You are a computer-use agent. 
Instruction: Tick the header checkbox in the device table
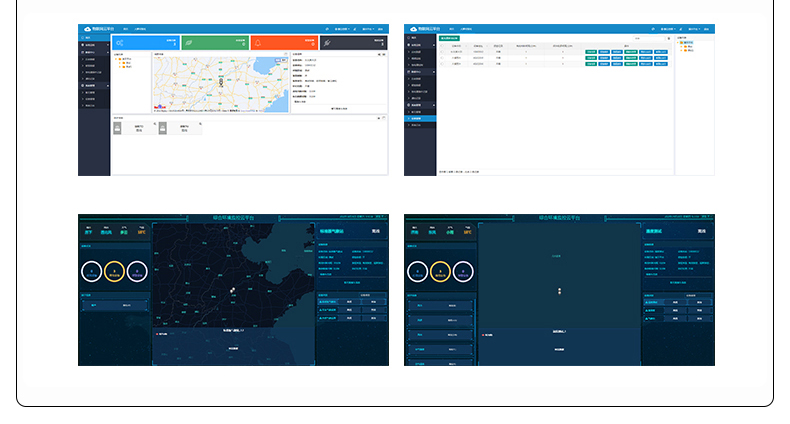tap(443, 45)
